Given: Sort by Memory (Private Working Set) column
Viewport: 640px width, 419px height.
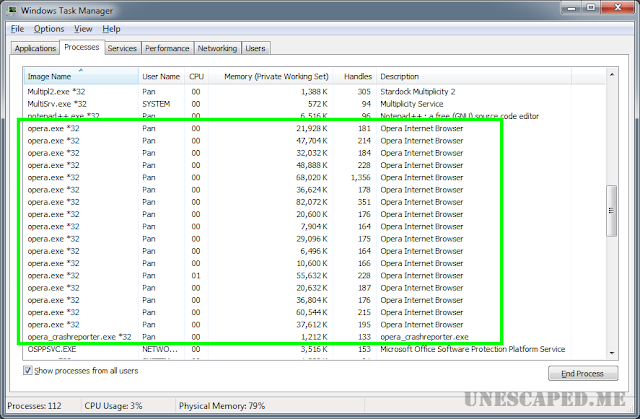Looking at the screenshot, I should 271,76.
